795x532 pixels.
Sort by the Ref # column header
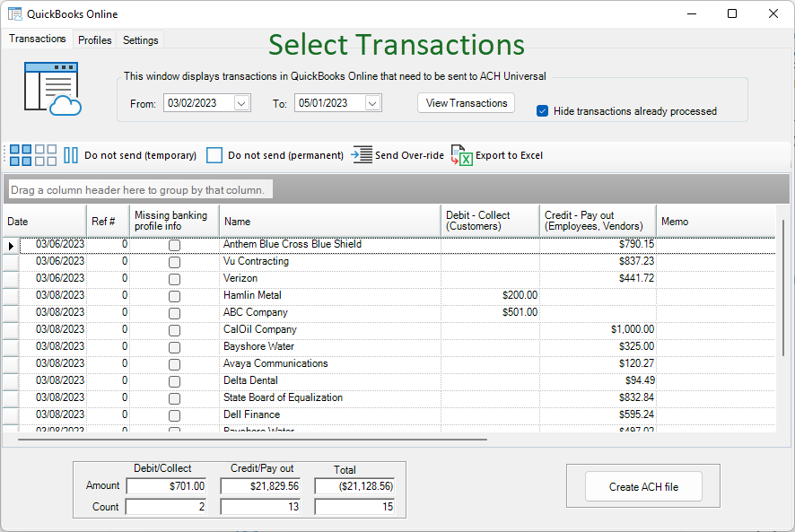(x=108, y=221)
